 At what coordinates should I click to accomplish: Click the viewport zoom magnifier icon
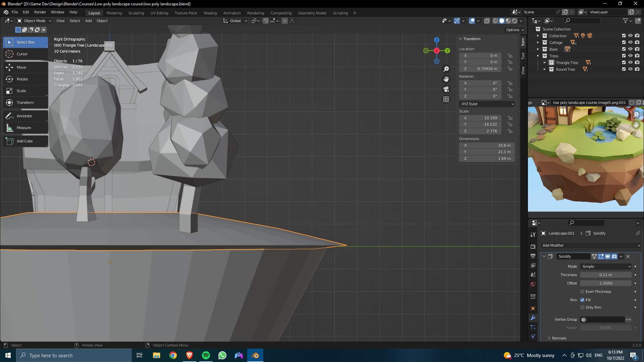pos(446,69)
